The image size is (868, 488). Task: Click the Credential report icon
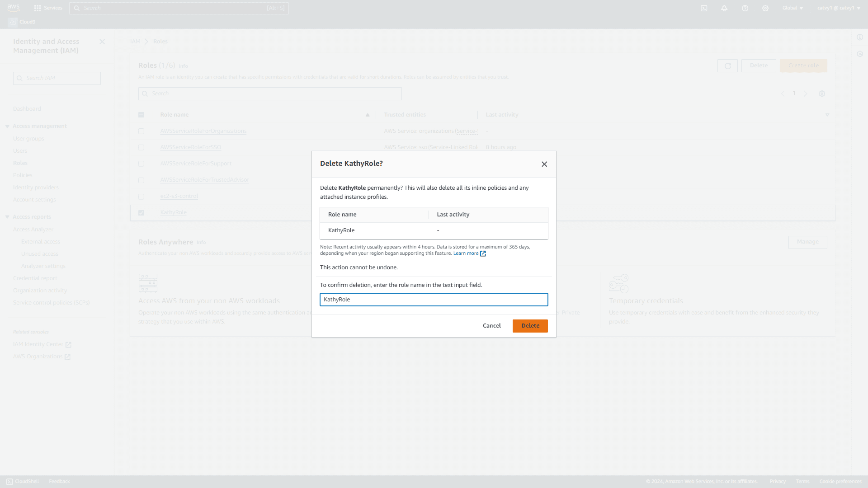click(x=35, y=278)
